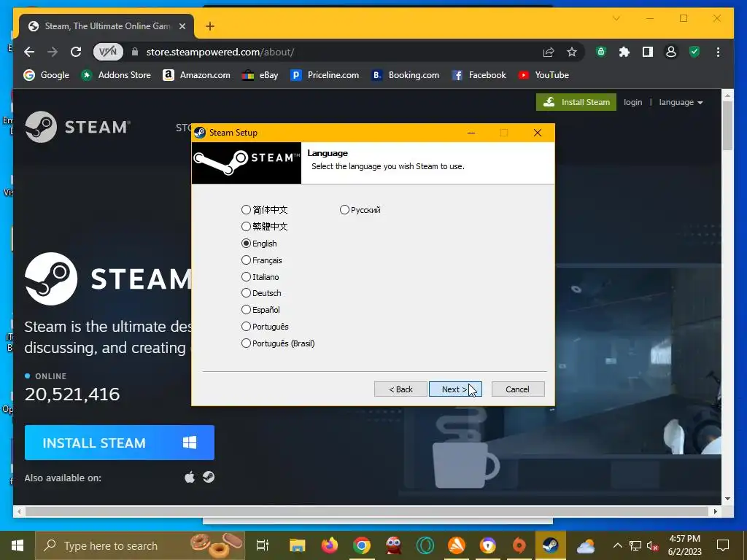This screenshot has width=747, height=560.
Task: Open the Amazon.com bookmark
Action: (196, 75)
